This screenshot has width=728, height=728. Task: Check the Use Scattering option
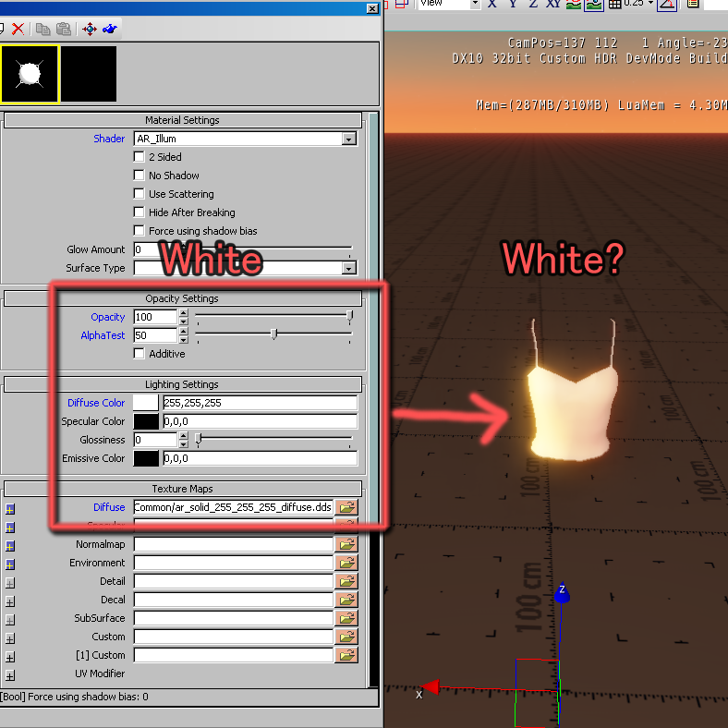click(x=139, y=194)
